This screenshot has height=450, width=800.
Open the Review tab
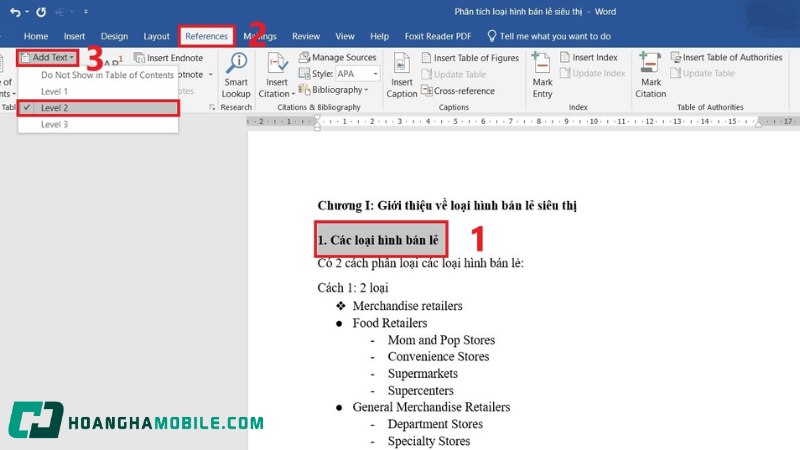click(x=306, y=36)
